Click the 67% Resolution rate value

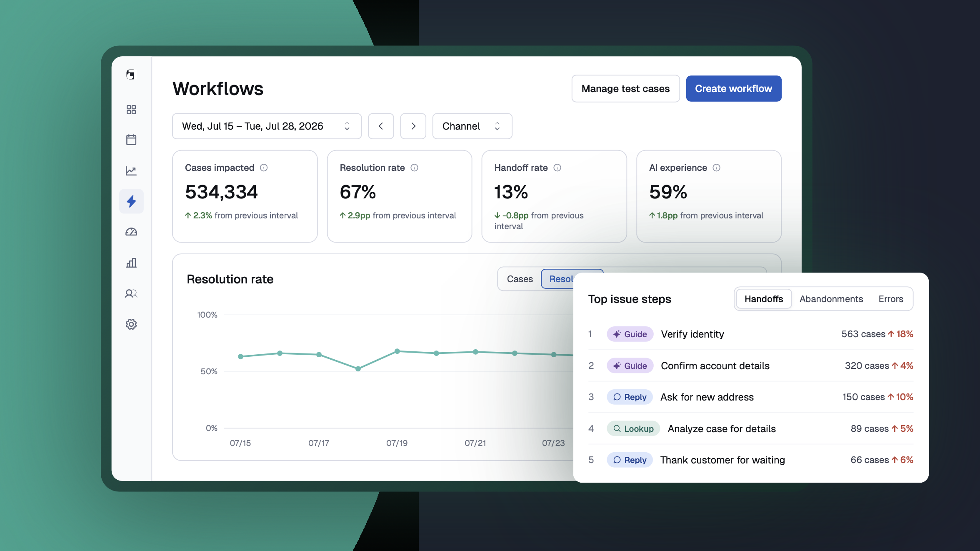coord(357,192)
